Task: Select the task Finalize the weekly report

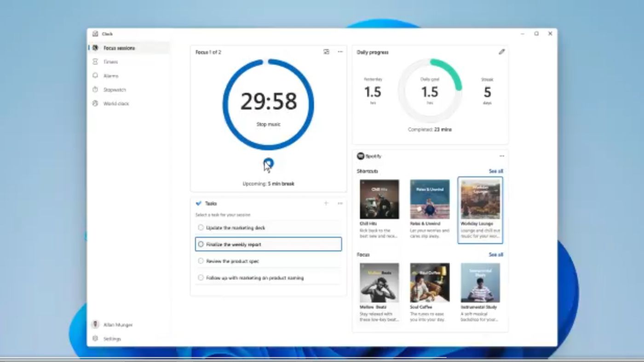Action: pos(268,244)
